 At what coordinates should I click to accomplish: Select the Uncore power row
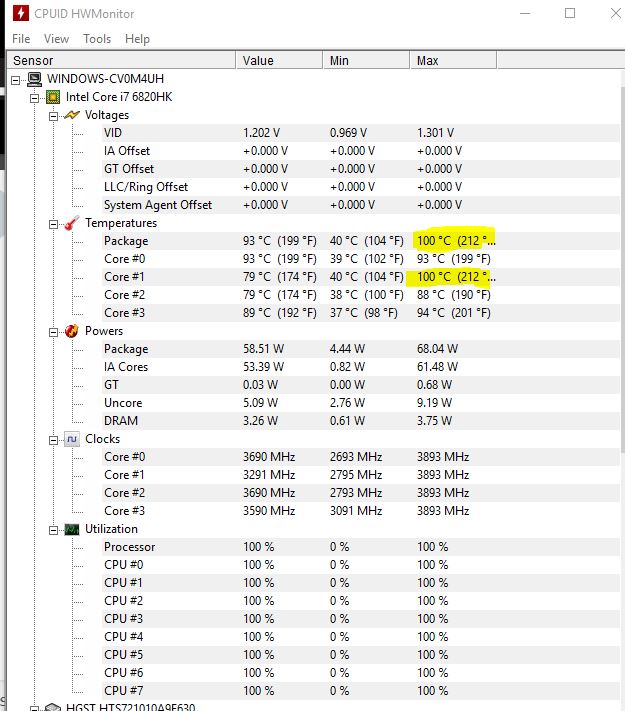(x=361, y=403)
